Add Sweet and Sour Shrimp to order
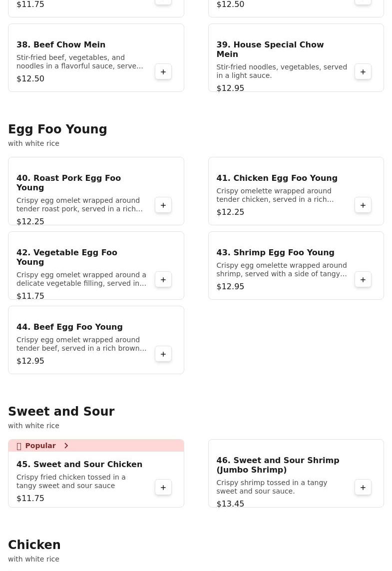 tap(363, 488)
